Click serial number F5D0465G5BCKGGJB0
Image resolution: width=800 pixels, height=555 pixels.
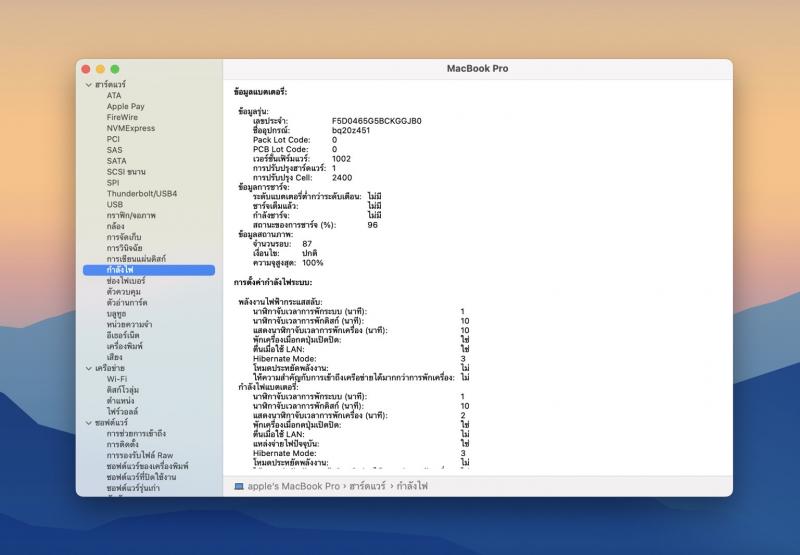pos(377,121)
